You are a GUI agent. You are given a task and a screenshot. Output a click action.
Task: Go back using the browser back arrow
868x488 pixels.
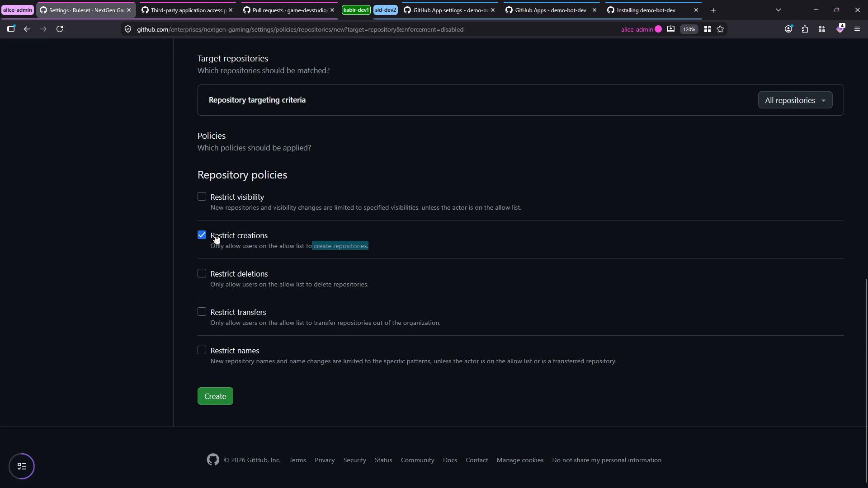click(x=27, y=29)
